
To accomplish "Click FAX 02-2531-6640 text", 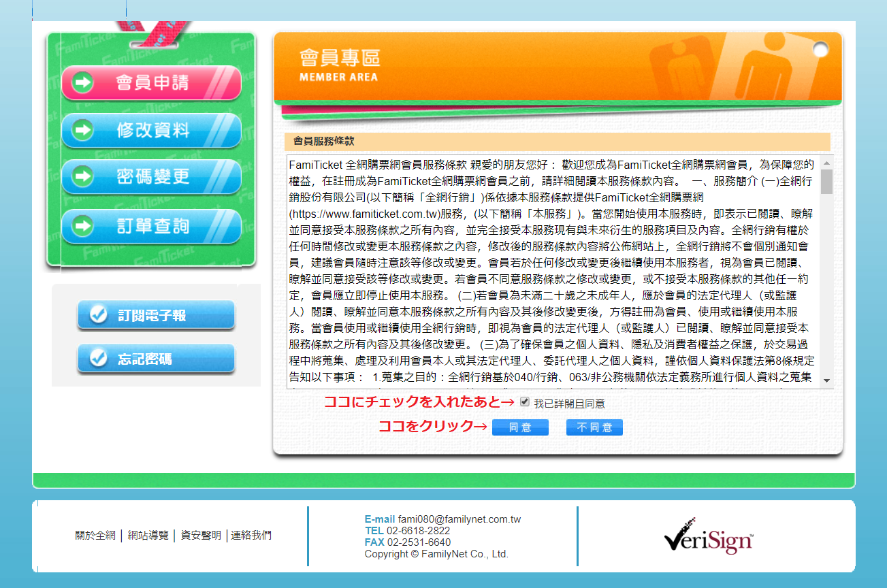I will (x=408, y=542).
